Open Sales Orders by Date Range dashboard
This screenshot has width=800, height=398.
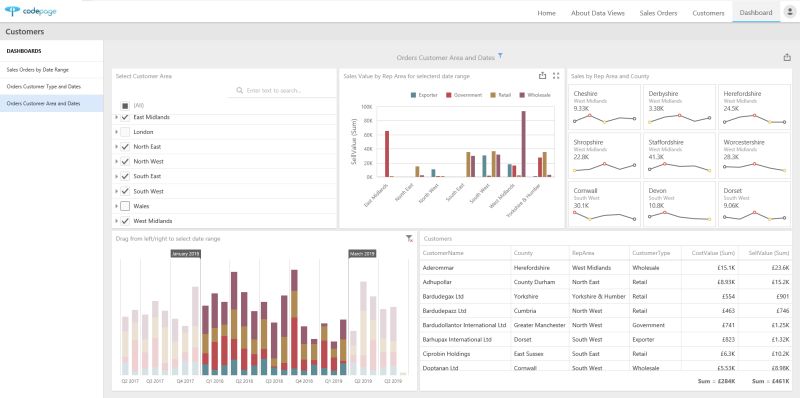(x=37, y=69)
